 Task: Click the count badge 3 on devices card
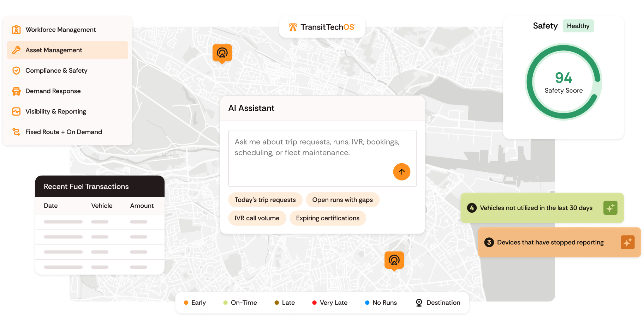coord(489,243)
